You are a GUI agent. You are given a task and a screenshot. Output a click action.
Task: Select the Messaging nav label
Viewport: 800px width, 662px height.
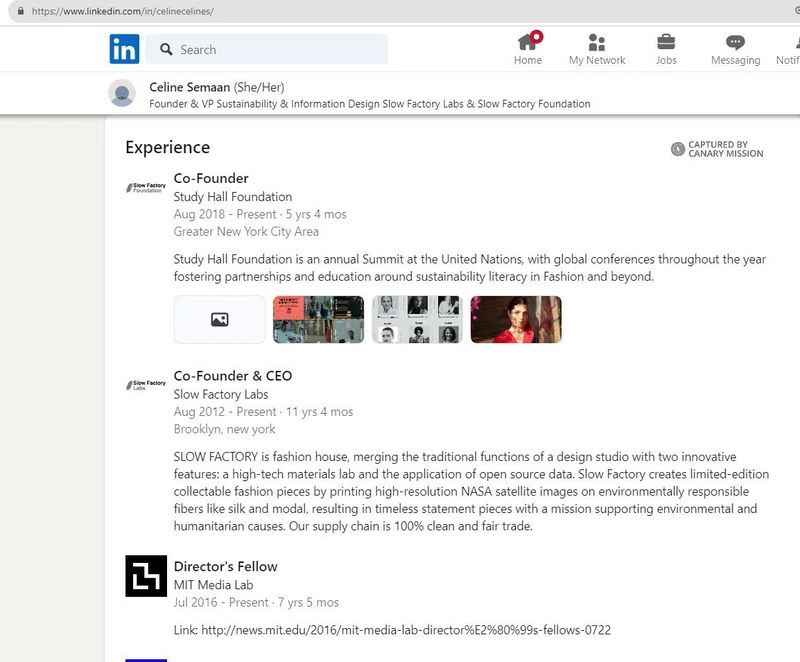[735, 60]
